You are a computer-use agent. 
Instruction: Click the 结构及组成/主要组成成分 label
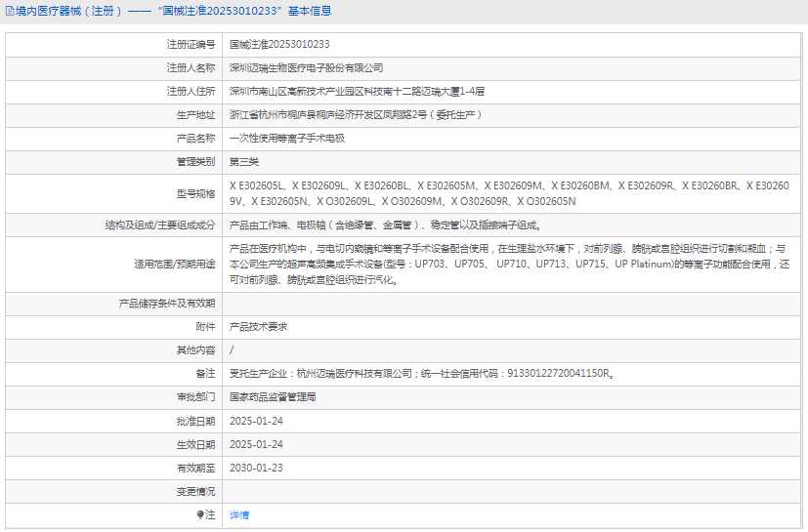pyautogui.click(x=160, y=225)
